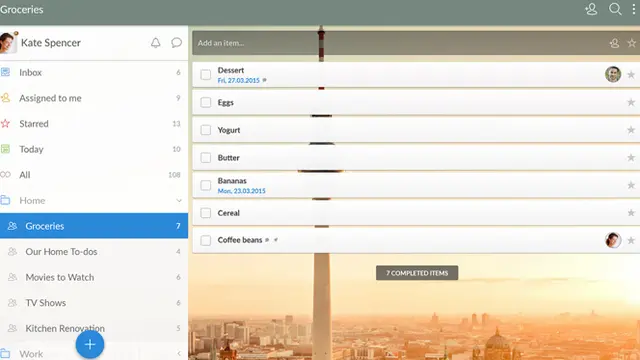Click the Groceries title in header
Viewport: 640px width, 360px height.
click(22, 9)
